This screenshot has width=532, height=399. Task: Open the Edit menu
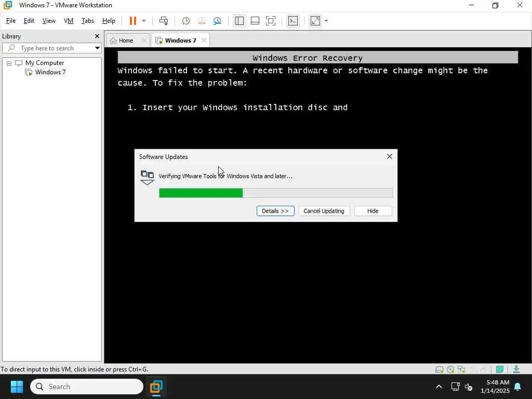29,21
